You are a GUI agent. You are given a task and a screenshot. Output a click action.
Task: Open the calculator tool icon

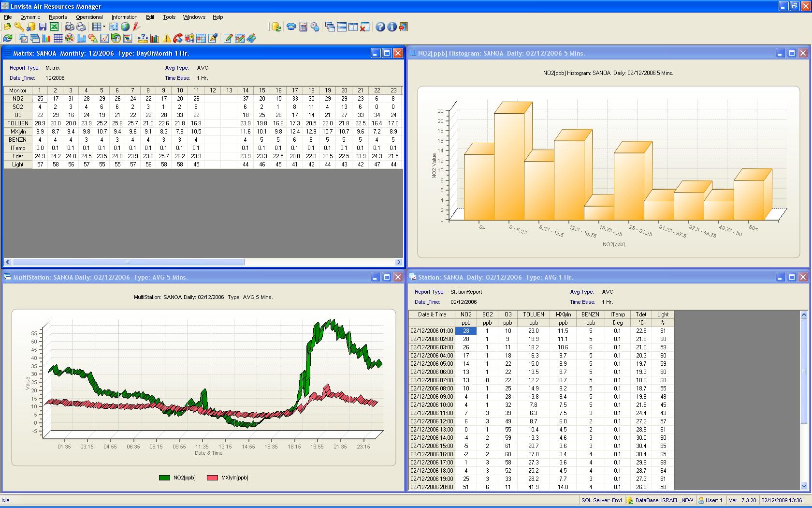click(303, 27)
